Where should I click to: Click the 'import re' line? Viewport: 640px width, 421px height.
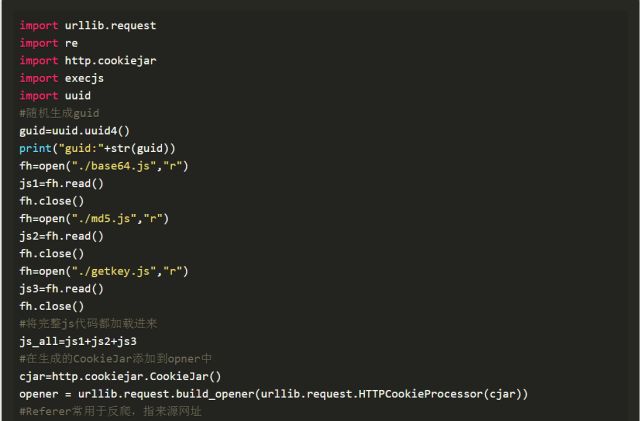(x=49, y=43)
